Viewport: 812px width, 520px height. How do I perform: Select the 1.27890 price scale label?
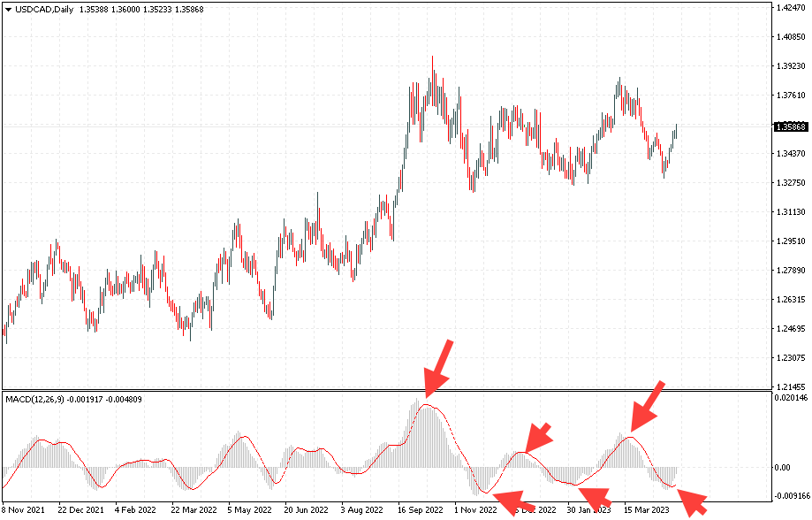[792, 270]
